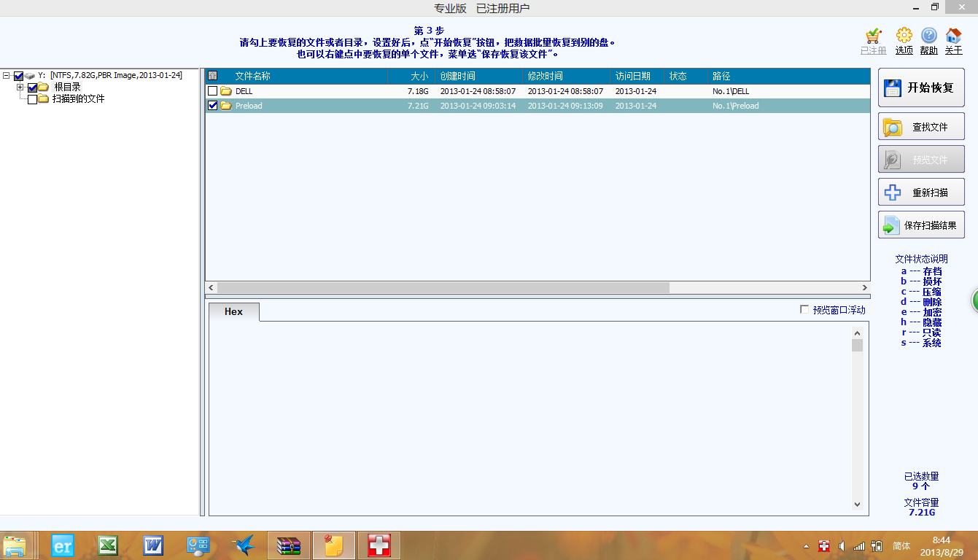Click the file list horizontal scrollbar
978x560 pixels.
coord(443,288)
